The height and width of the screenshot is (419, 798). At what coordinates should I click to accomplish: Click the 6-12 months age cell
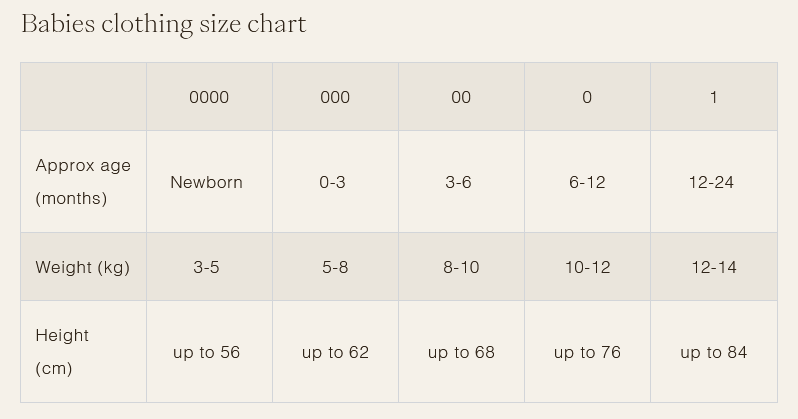coord(587,182)
